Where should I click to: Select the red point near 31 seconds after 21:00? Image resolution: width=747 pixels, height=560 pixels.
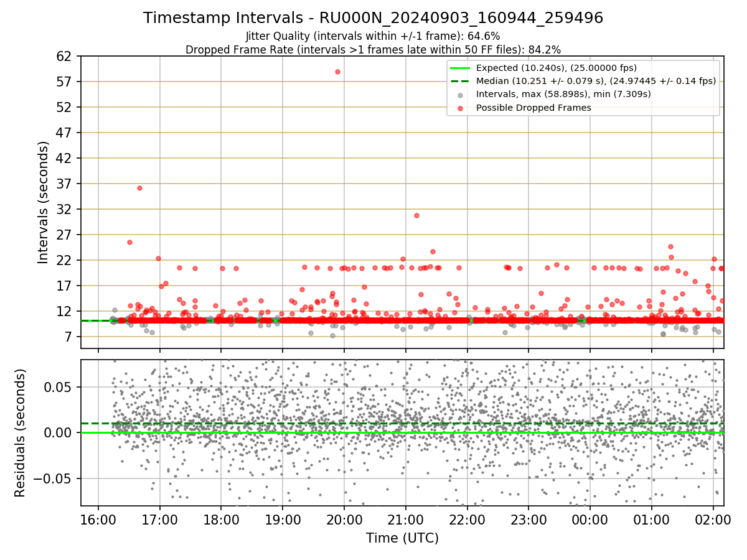pyautogui.click(x=416, y=215)
